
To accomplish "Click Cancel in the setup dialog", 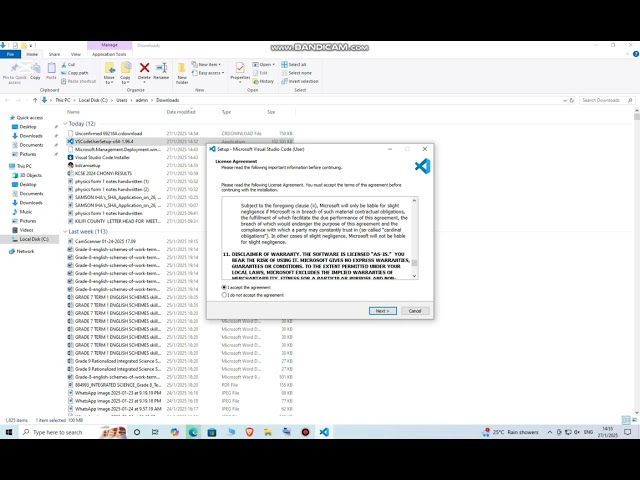I will click(x=415, y=311).
